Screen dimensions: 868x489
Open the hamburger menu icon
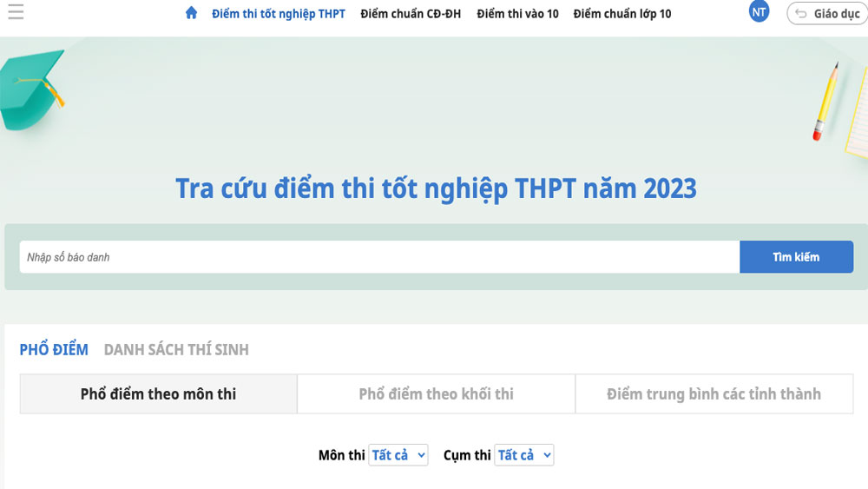pyautogui.click(x=15, y=13)
